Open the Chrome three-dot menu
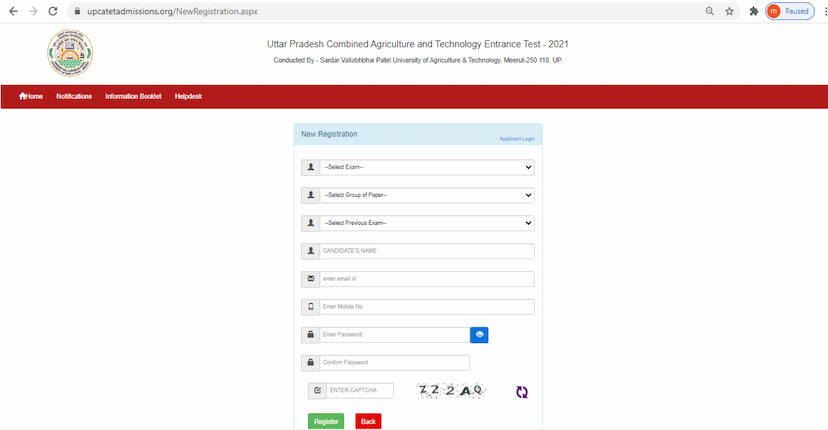Image resolution: width=828 pixels, height=430 pixels. [x=819, y=11]
